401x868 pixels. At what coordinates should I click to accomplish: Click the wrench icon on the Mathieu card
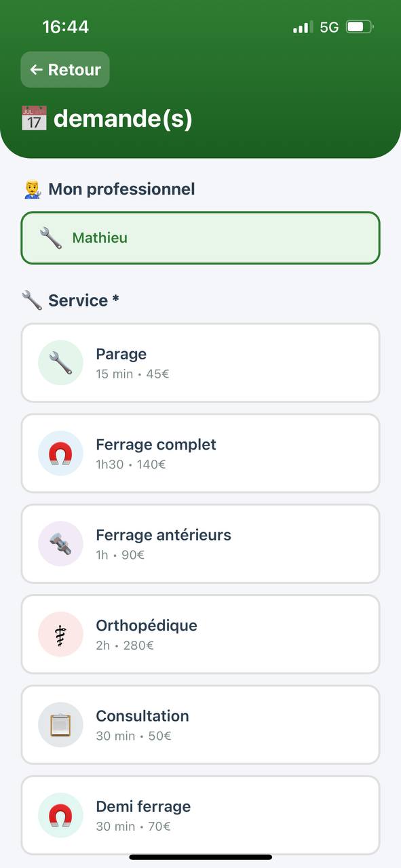point(49,237)
